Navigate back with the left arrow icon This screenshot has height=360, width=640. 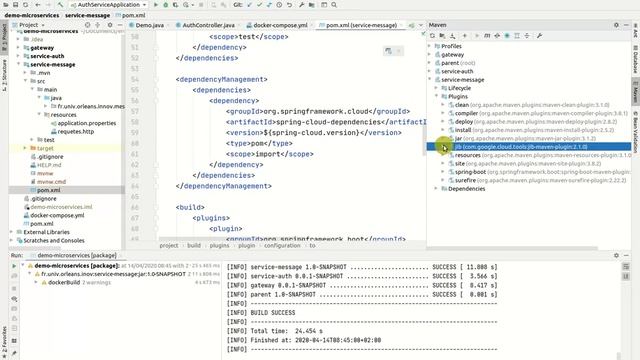(38, 5)
